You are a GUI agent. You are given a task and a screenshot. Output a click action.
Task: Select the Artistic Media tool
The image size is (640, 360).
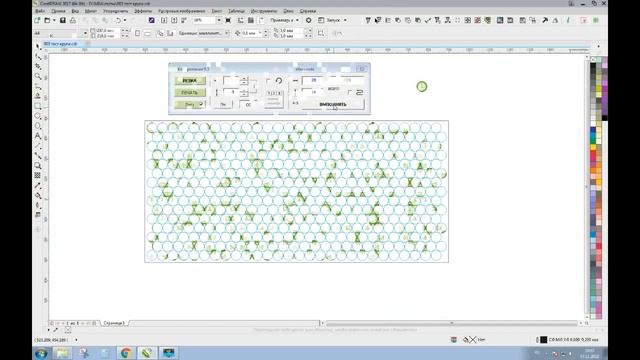38,96
